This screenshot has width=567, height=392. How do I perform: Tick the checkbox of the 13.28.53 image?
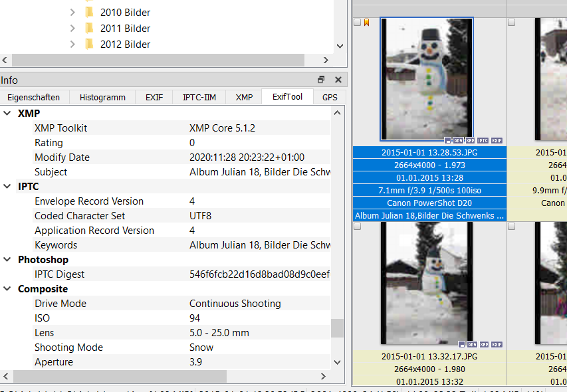[x=358, y=23]
